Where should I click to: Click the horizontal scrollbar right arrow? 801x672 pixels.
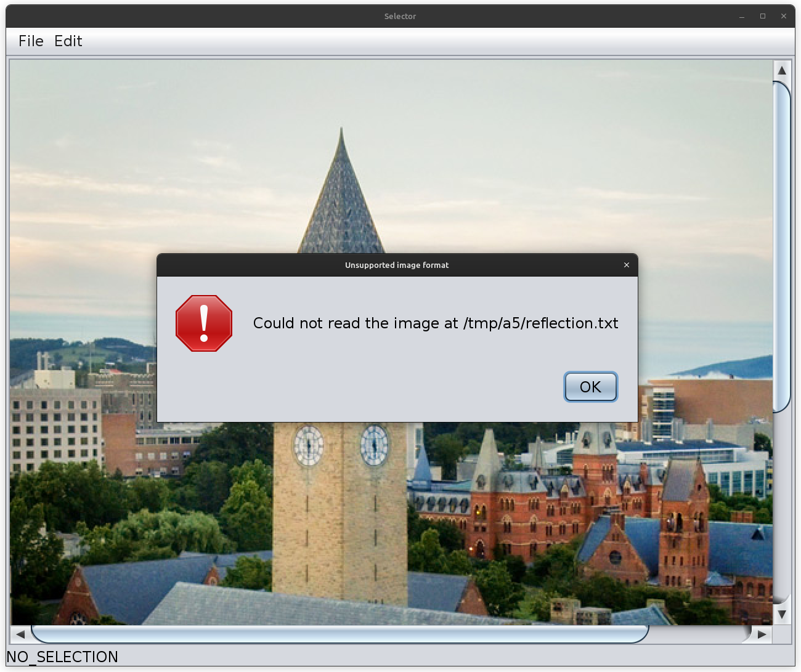[x=762, y=634]
